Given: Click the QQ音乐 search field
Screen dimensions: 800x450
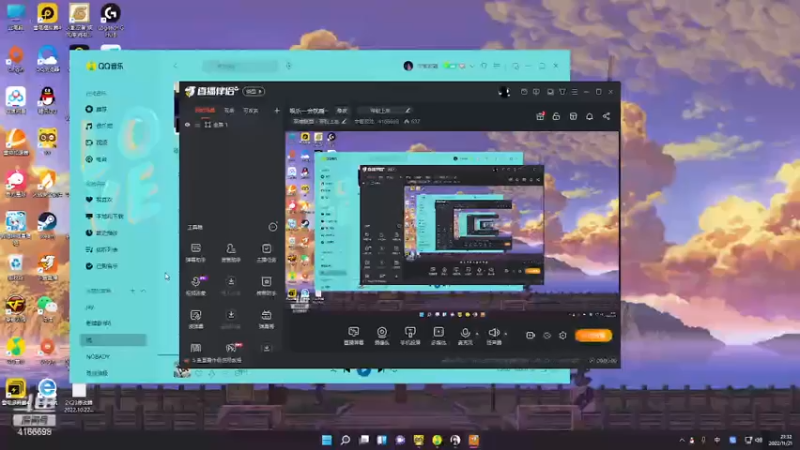Looking at the screenshot, I should 240,66.
